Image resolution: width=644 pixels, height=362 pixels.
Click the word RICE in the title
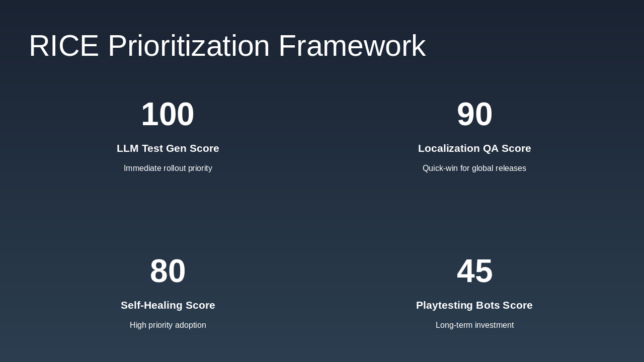[64, 46]
